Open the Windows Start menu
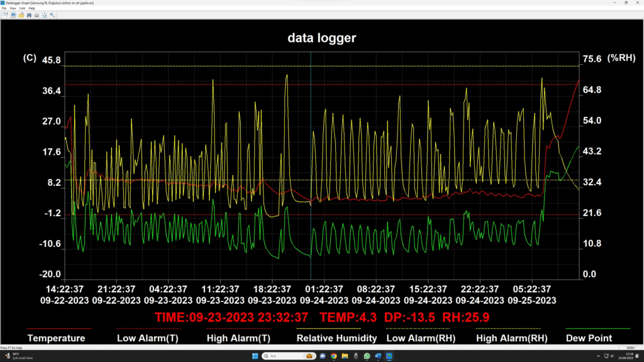 pos(255,356)
